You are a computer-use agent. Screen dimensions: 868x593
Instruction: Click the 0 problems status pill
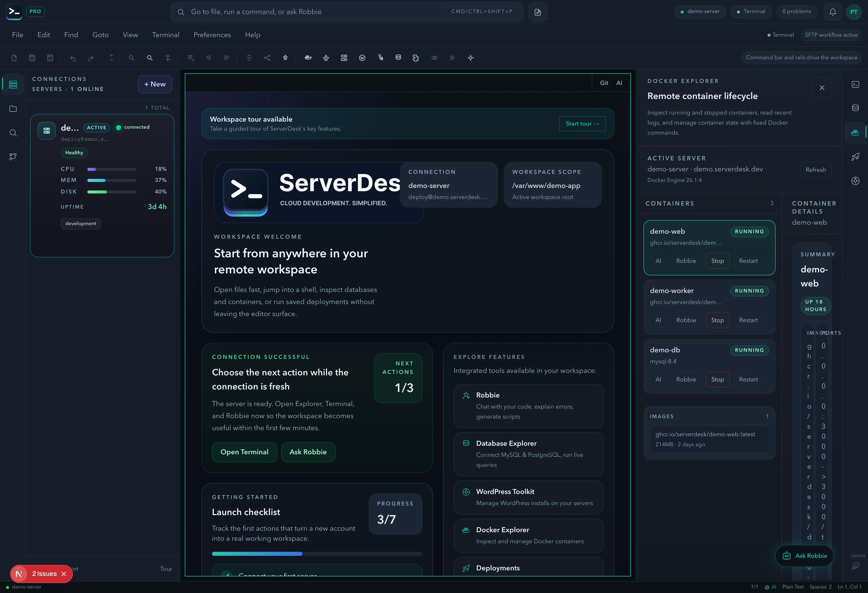coord(797,12)
